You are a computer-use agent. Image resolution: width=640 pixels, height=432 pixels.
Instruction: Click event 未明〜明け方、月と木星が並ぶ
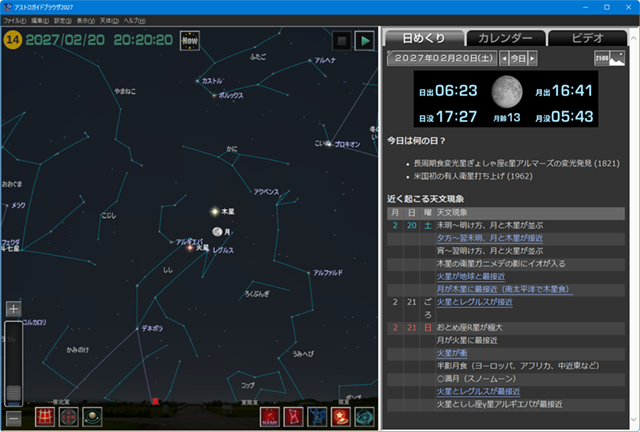coord(490,225)
